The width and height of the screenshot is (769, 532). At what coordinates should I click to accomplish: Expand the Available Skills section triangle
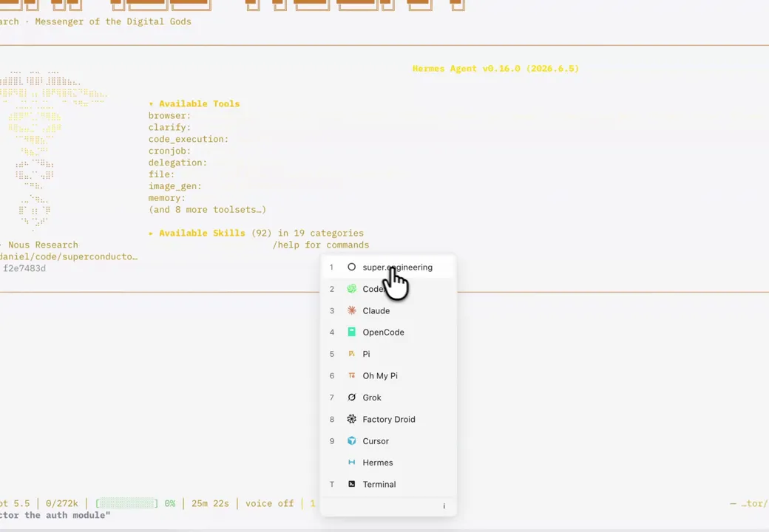[x=151, y=233]
